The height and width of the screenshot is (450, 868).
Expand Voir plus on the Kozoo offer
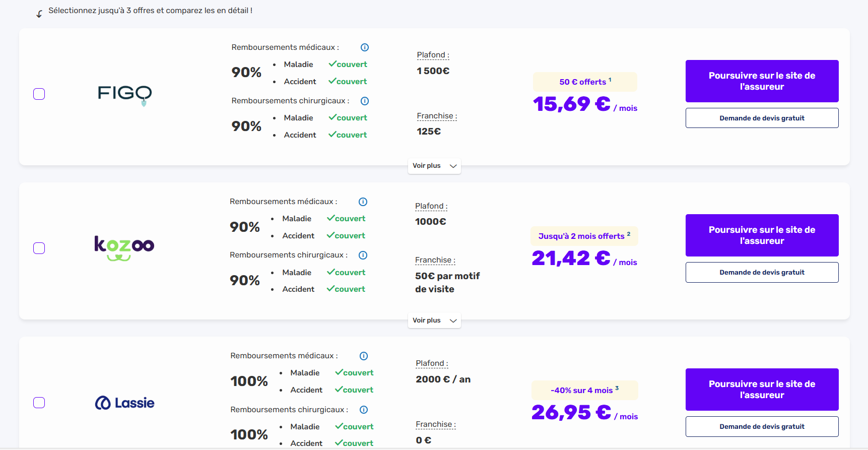(x=434, y=320)
